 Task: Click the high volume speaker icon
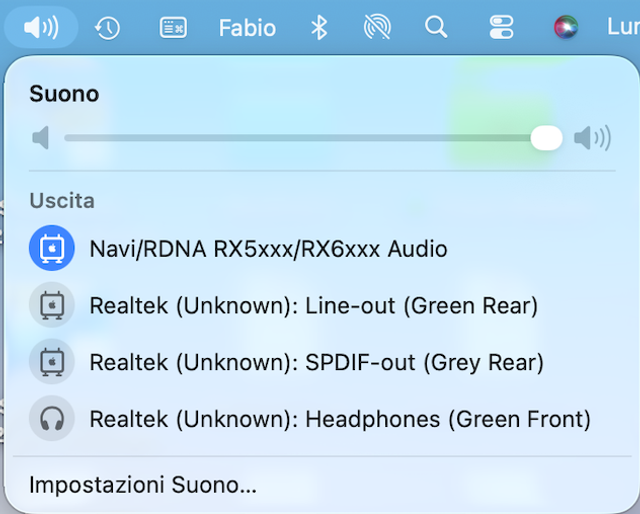pyautogui.click(x=592, y=138)
